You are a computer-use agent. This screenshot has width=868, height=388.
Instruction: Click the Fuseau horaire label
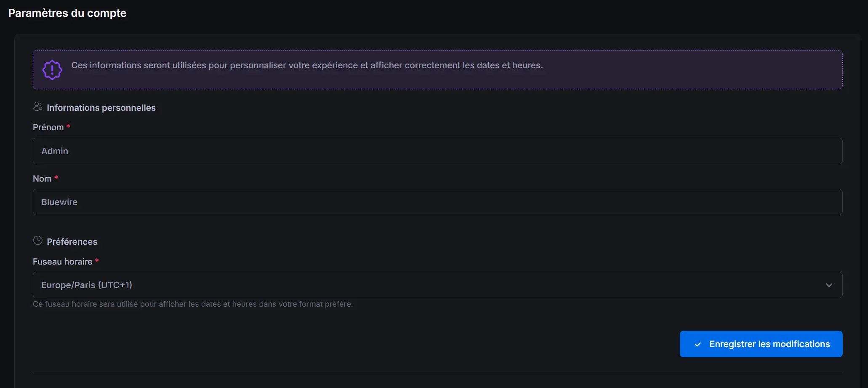tap(63, 262)
